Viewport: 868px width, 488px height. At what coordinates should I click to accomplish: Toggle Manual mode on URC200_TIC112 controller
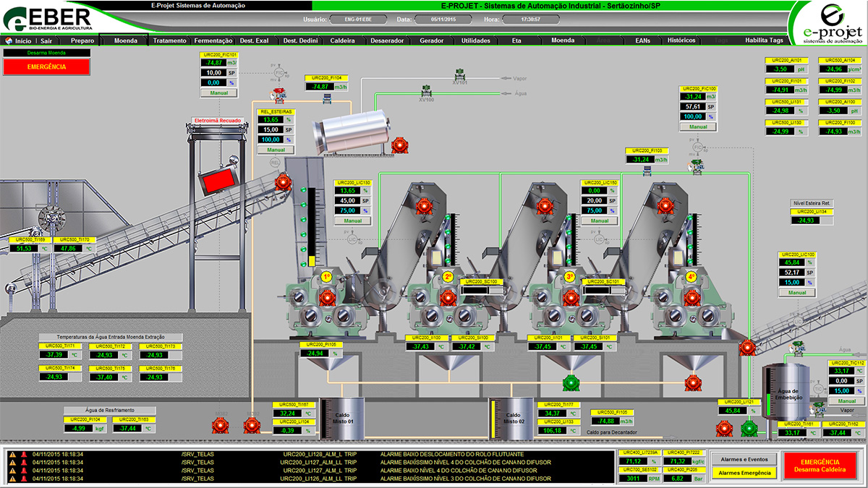click(x=846, y=401)
